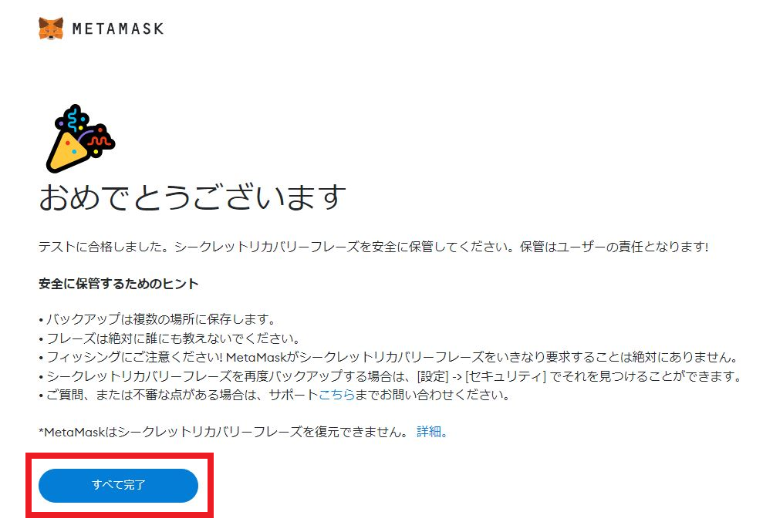
Task: Click the バックアップは複数の場所に保存 hint
Action: tap(158, 319)
